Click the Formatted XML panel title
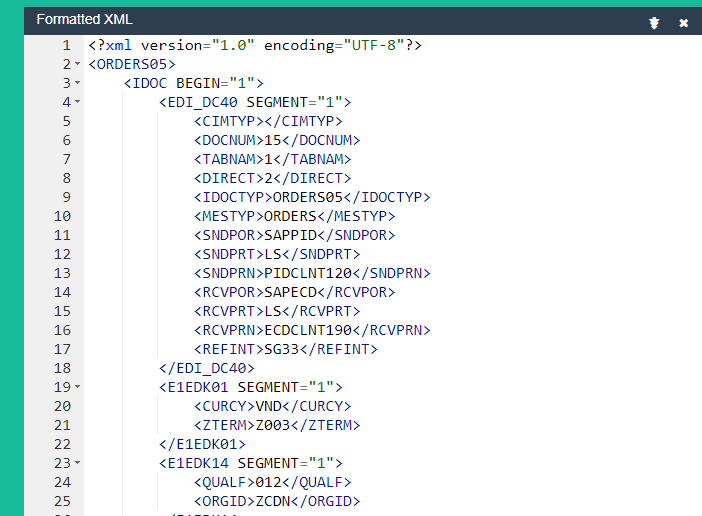This screenshot has width=702, height=516. click(84, 20)
